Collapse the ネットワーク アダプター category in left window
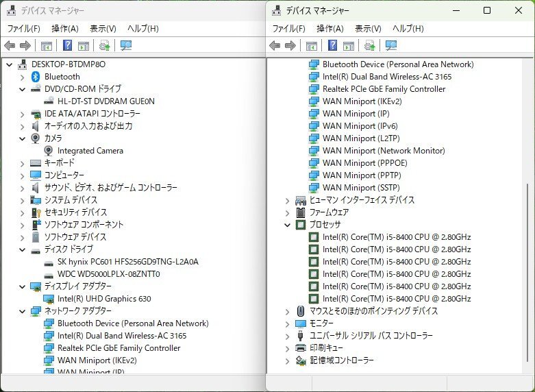Screen dimensions: 535x392 coord(22,311)
